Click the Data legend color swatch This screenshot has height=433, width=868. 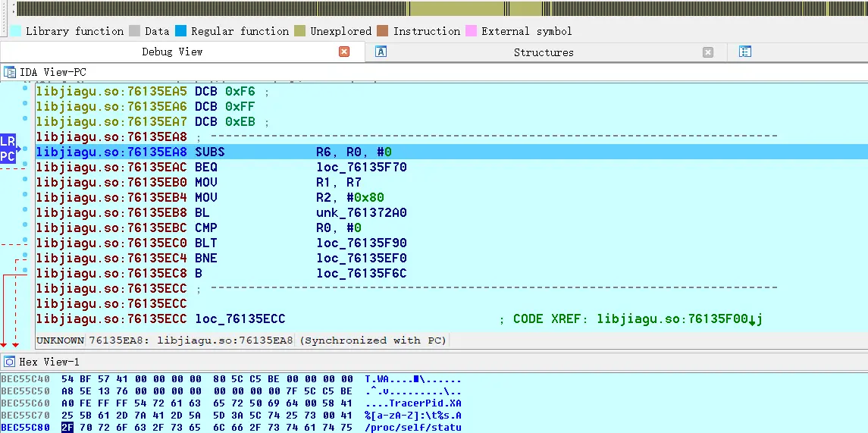click(134, 31)
